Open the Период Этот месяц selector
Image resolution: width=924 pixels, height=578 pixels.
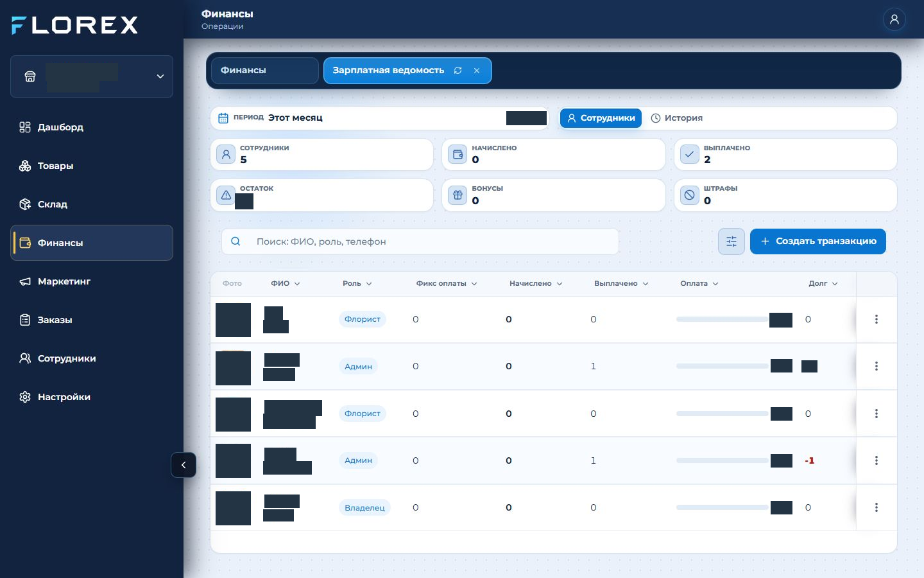(380, 118)
